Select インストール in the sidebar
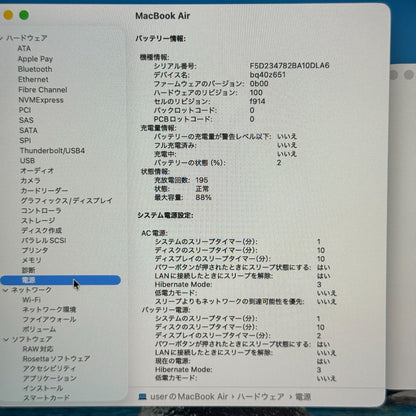416x416 pixels. tap(43, 388)
